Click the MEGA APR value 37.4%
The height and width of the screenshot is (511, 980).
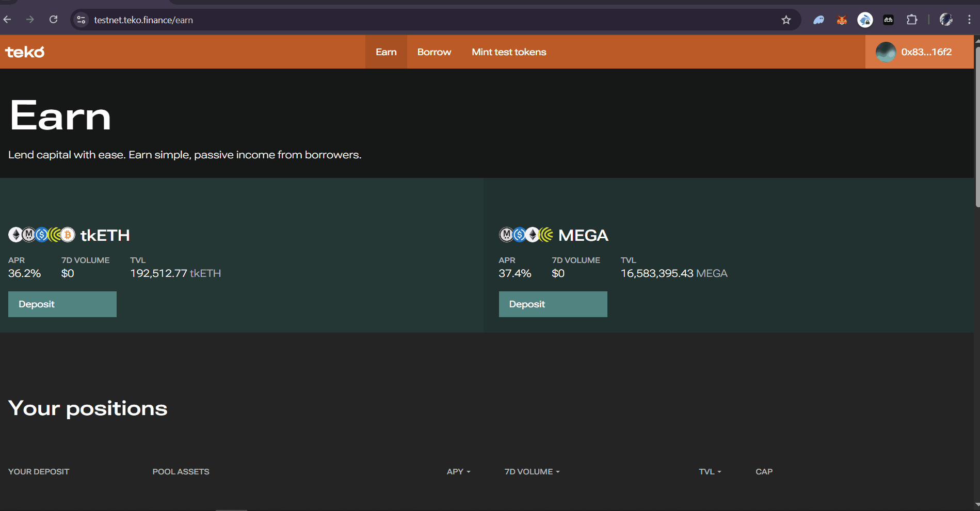click(515, 273)
